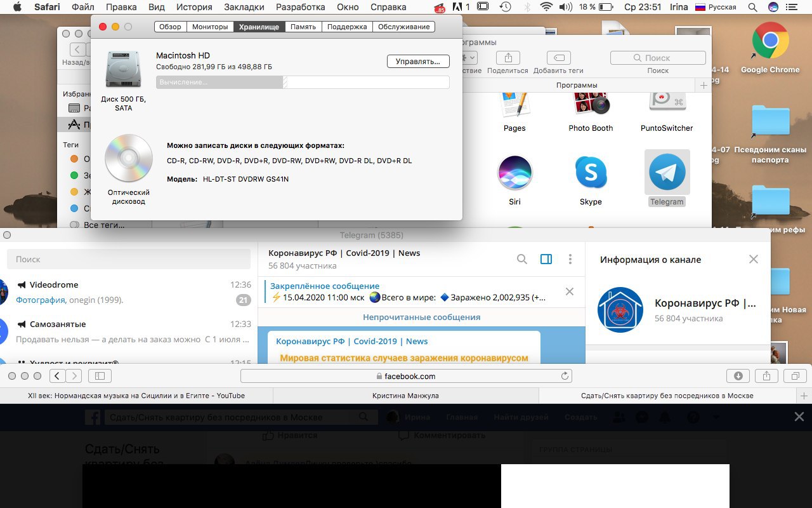Switch to the Обслуживание tab
The width and height of the screenshot is (812, 508).
pyautogui.click(x=404, y=27)
